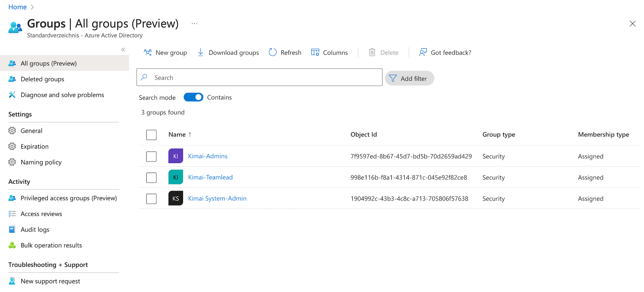This screenshot has height=292, width=644.
Task: Open All groups (Preview) menu item
Action: (x=64, y=63)
